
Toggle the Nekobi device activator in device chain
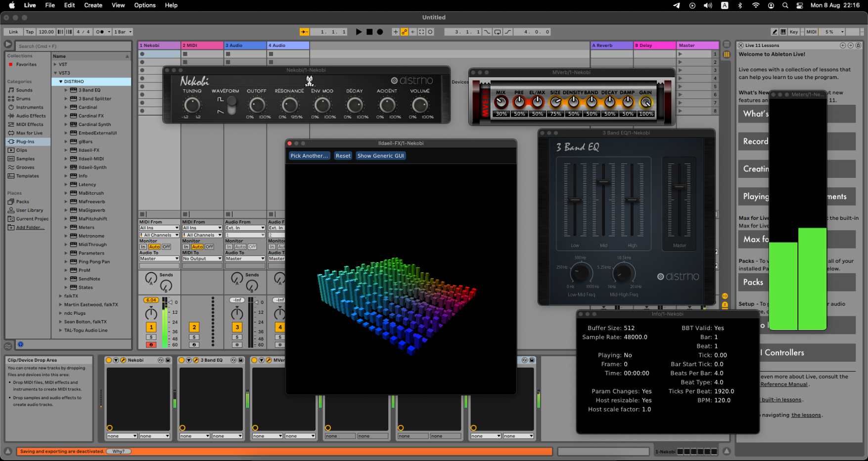click(x=109, y=360)
